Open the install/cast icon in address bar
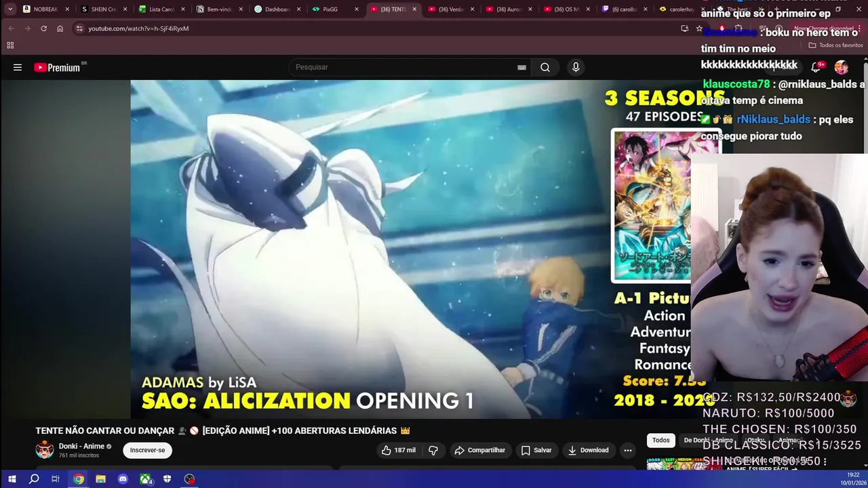 (684, 28)
